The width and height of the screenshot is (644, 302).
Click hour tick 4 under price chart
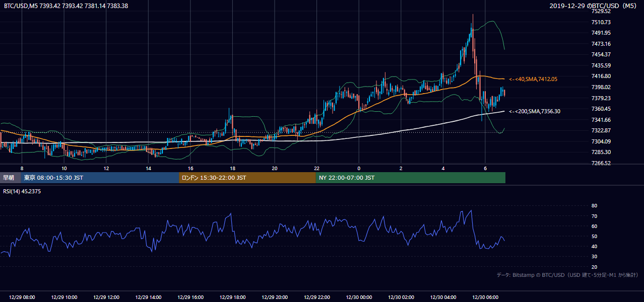pos(443,168)
